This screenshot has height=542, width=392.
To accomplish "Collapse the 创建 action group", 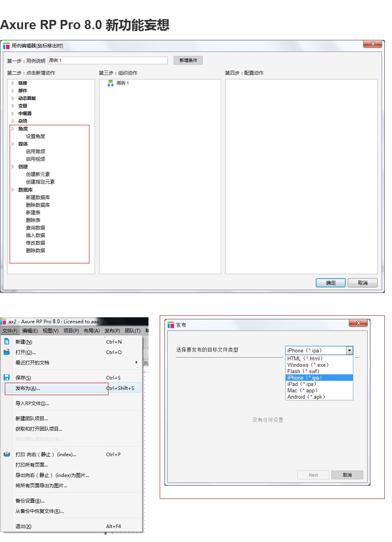I will tap(13, 166).
